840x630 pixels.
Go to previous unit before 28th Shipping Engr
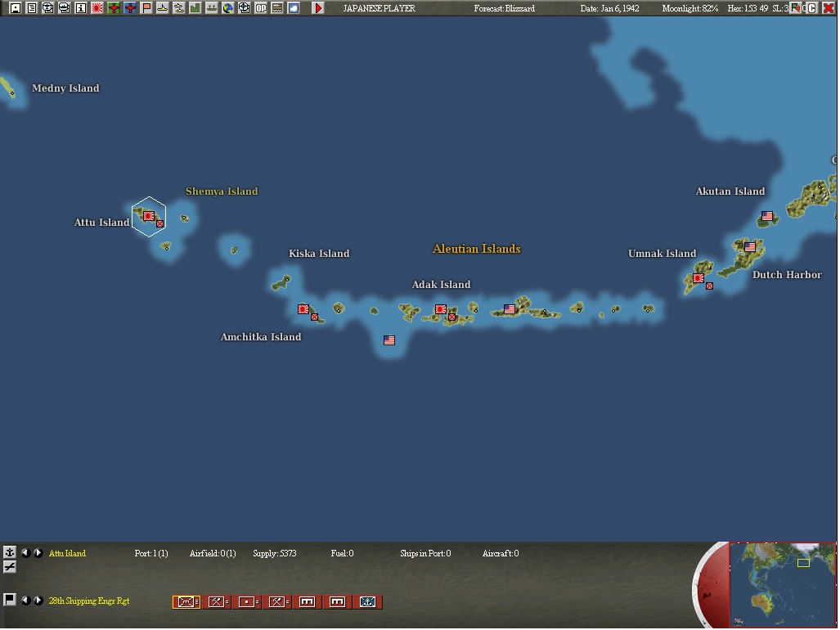tap(25, 601)
